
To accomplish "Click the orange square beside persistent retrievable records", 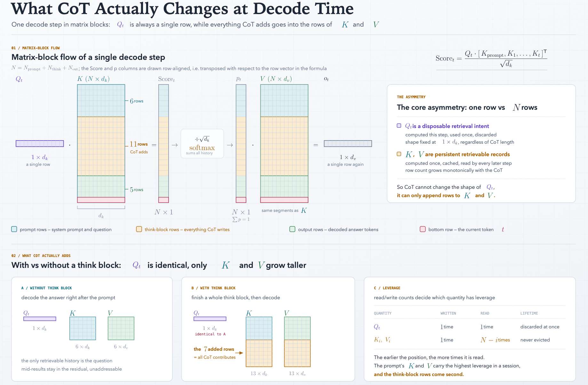I will 399,154.
